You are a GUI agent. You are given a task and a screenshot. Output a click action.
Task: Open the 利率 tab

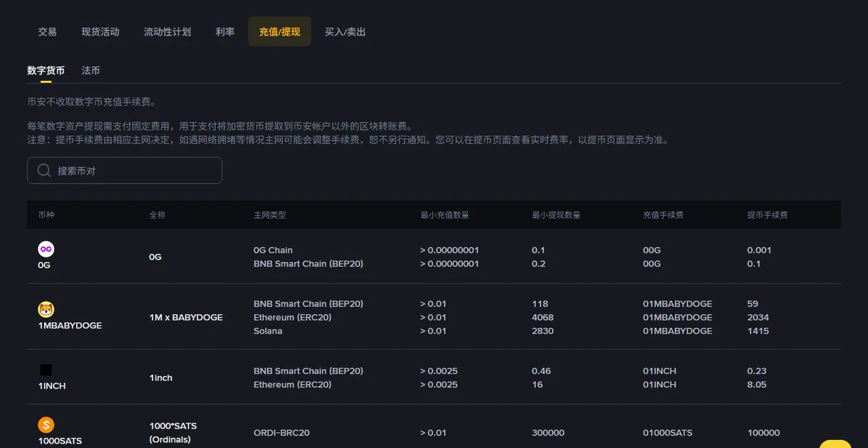click(x=225, y=32)
